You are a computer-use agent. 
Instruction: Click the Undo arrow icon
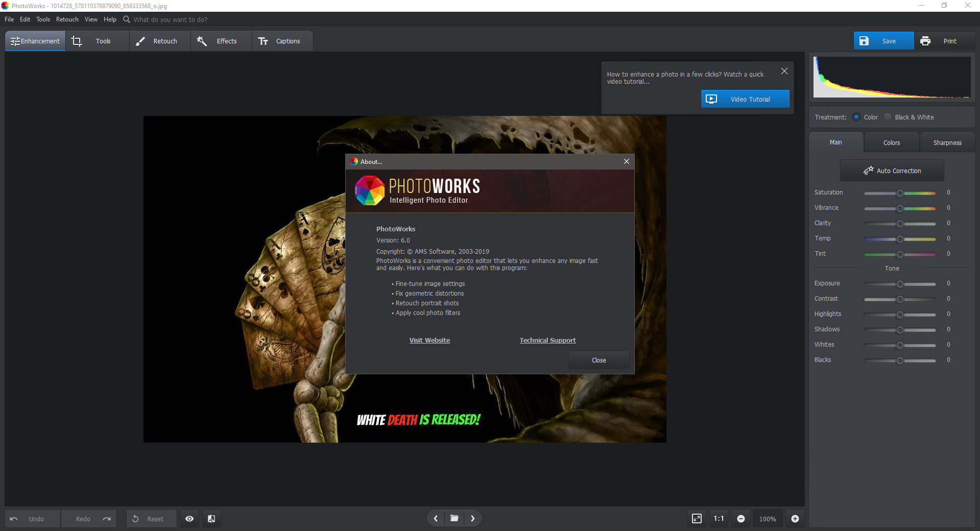[14, 519]
